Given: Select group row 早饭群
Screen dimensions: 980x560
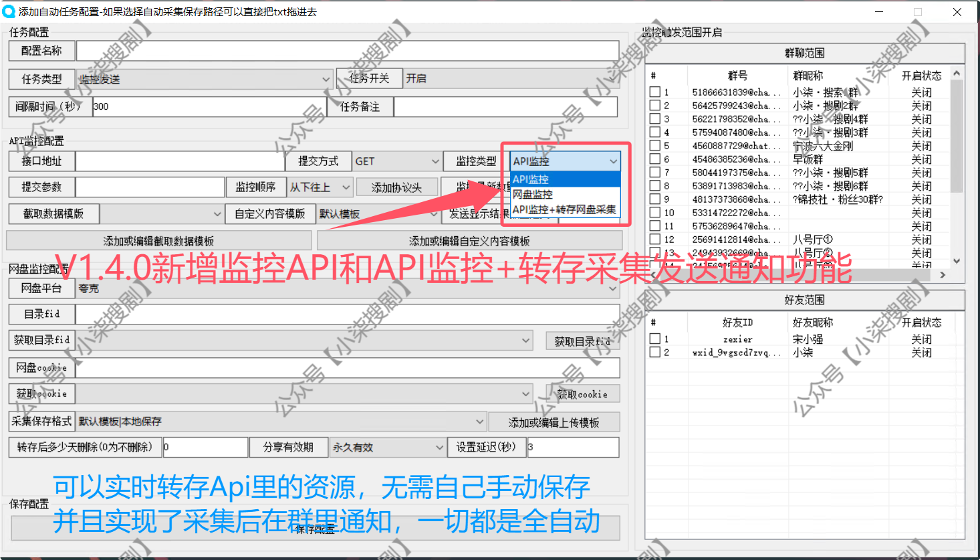Looking at the screenshot, I should click(808, 159).
